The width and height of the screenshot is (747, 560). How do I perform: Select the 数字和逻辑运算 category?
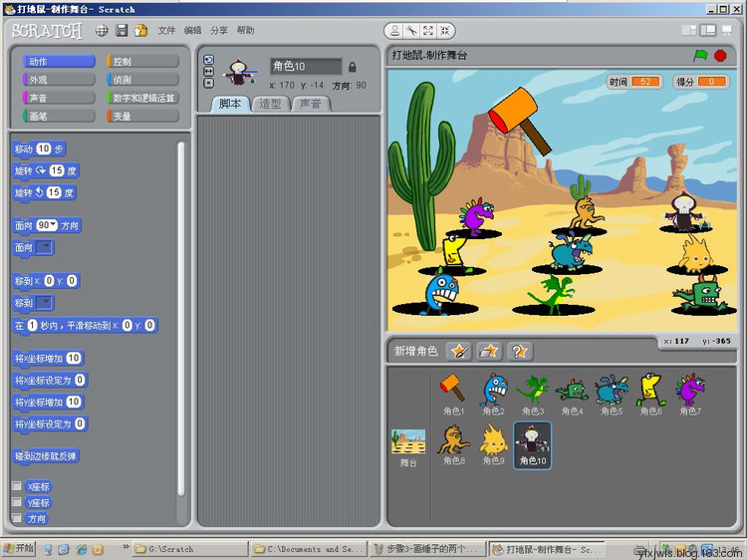pyautogui.click(x=142, y=98)
